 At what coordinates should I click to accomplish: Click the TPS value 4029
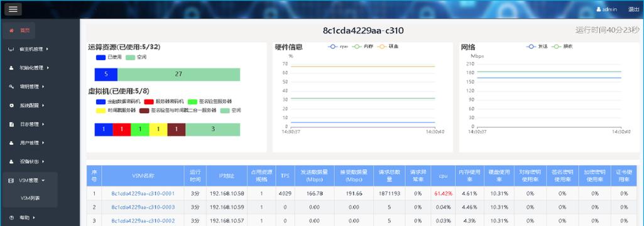tap(285, 193)
